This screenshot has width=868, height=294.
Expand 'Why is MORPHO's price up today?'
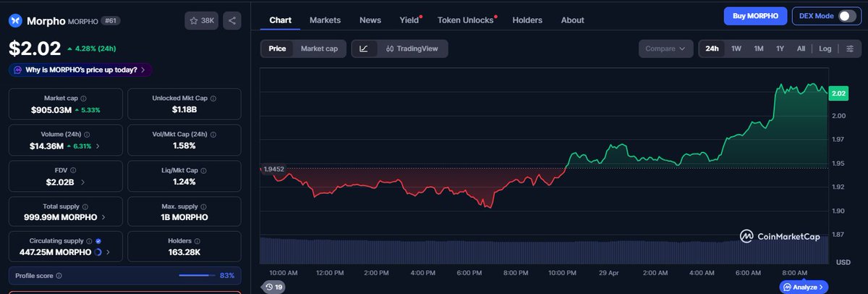(x=80, y=70)
